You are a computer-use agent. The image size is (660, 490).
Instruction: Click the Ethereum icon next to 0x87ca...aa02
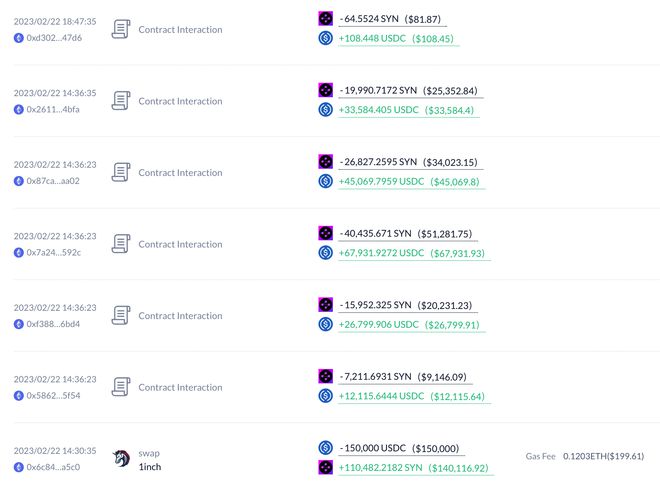[x=18, y=181]
